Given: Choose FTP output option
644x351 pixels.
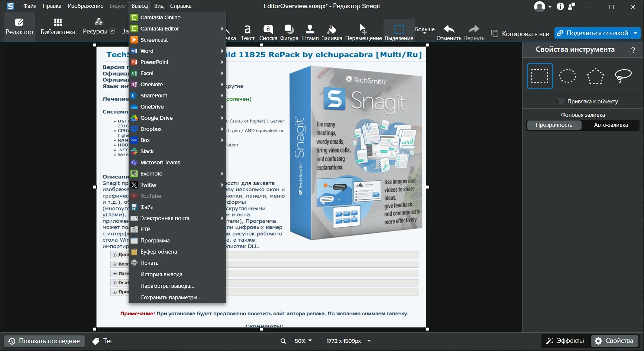Looking at the screenshot, I should coord(177,229).
